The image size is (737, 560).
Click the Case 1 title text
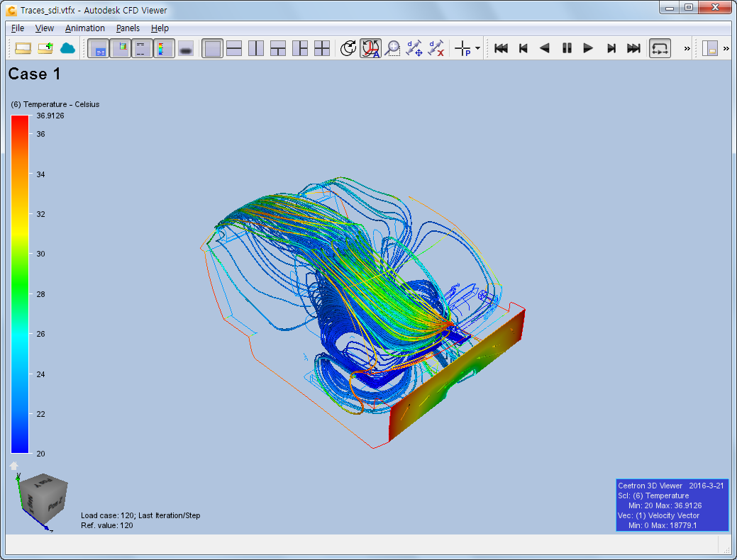click(34, 74)
